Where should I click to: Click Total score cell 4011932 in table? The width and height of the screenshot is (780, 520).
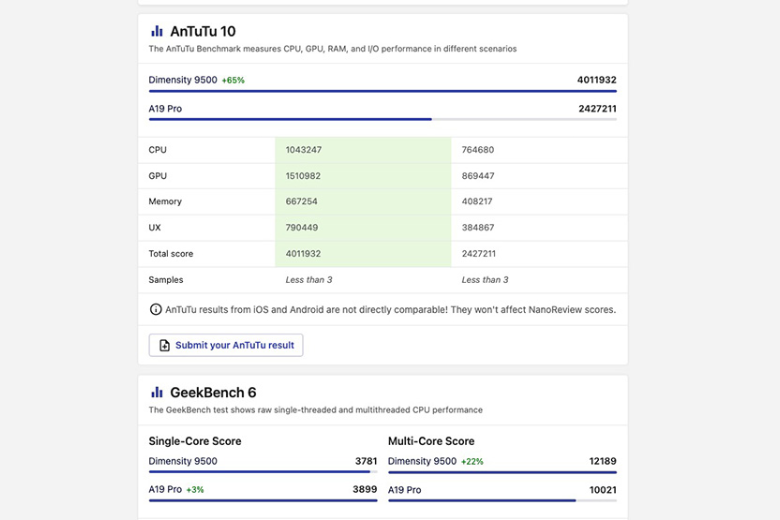[x=303, y=254]
